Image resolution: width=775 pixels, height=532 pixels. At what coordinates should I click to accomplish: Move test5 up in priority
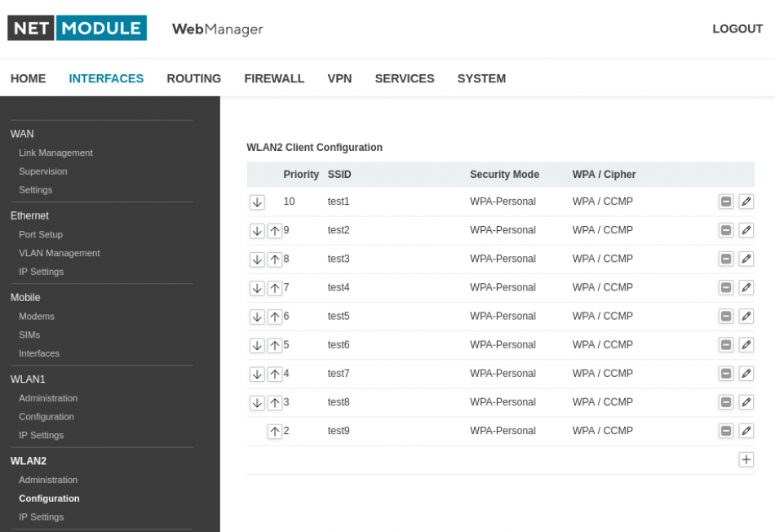(275, 317)
